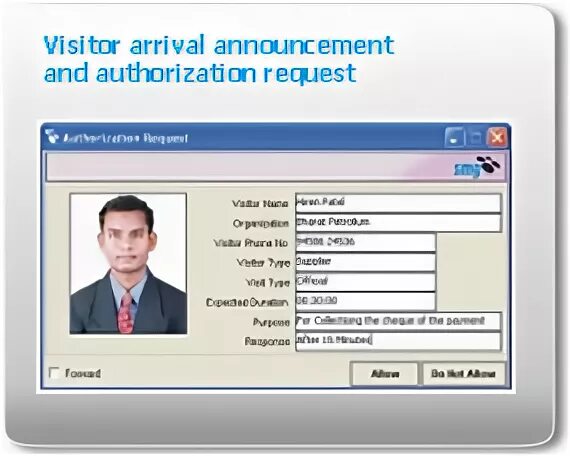The image size is (570, 456).
Task: Focus the Visitor Name field
Action: [x=398, y=203]
